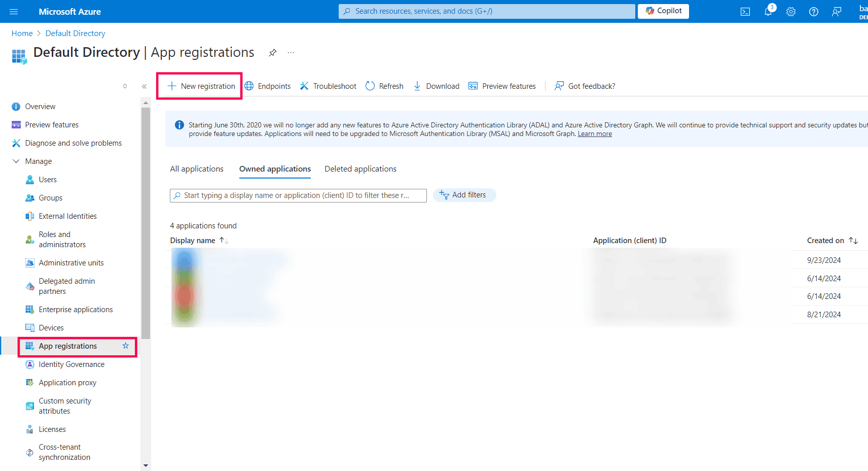Open the notifications bell
Screen dimensions: 868x471
(768, 11)
